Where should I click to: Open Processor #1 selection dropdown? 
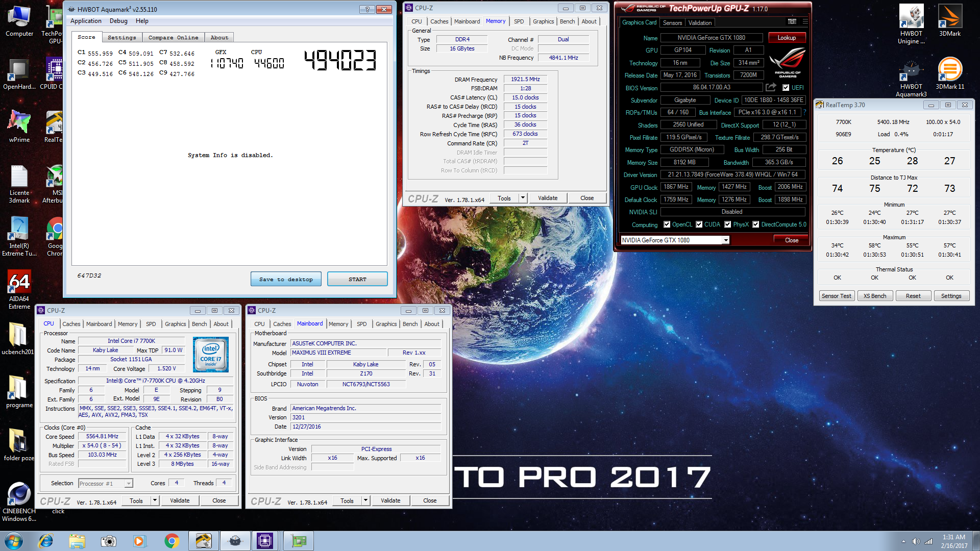[106, 483]
